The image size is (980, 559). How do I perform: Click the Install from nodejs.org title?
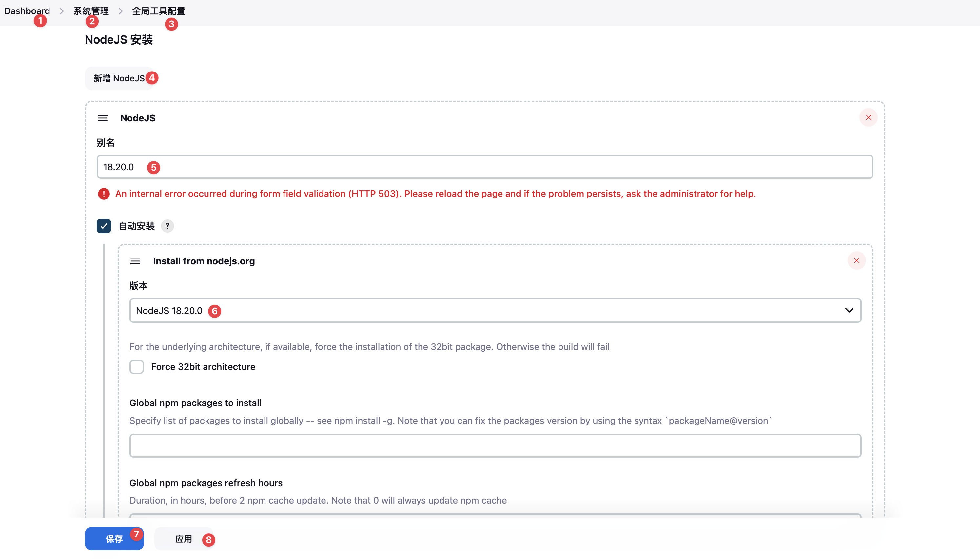204,261
